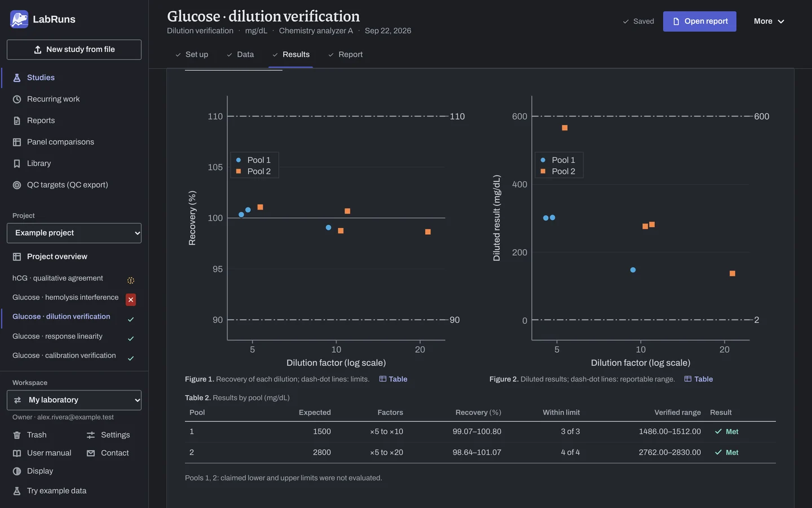
Task: Open Glucose hemolysis interference study
Action: point(65,297)
